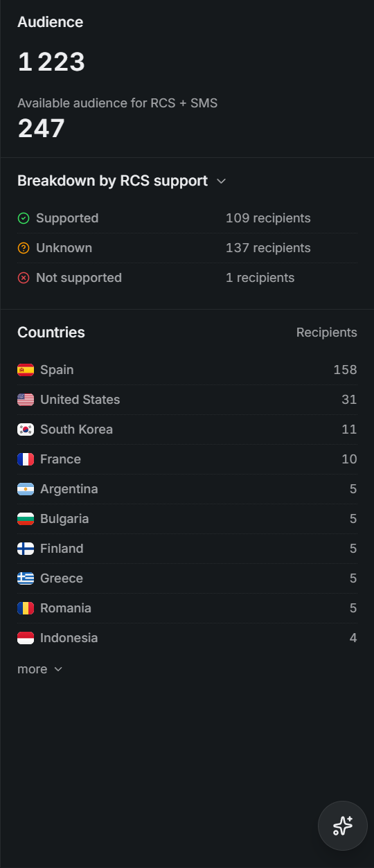Click the United States flag icon
The image size is (374, 868).
coord(26,400)
